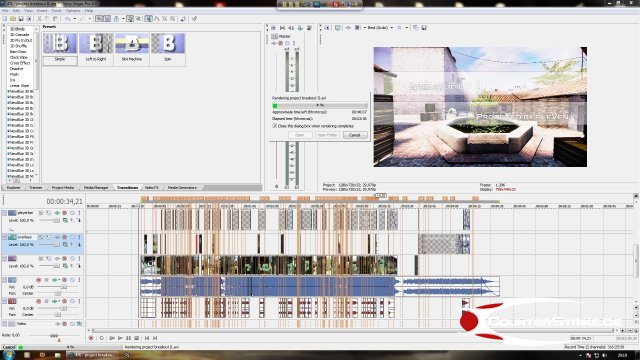
Task: Click Stop in the transport bar
Action: coord(137,338)
